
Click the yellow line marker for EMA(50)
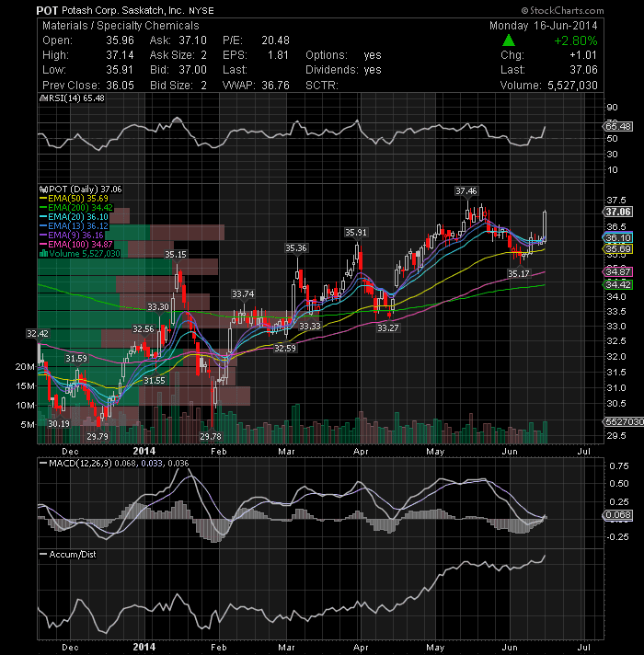pyautogui.click(x=43, y=199)
